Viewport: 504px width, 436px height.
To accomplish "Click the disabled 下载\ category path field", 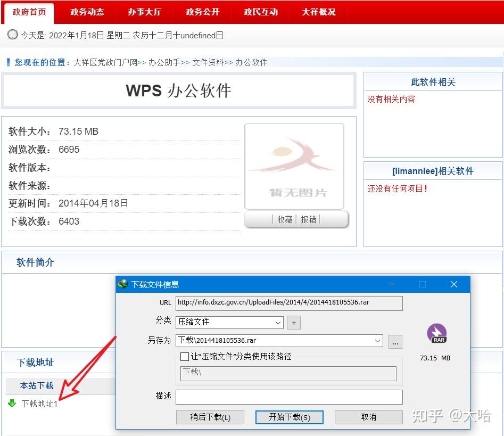I will pos(288,374).
